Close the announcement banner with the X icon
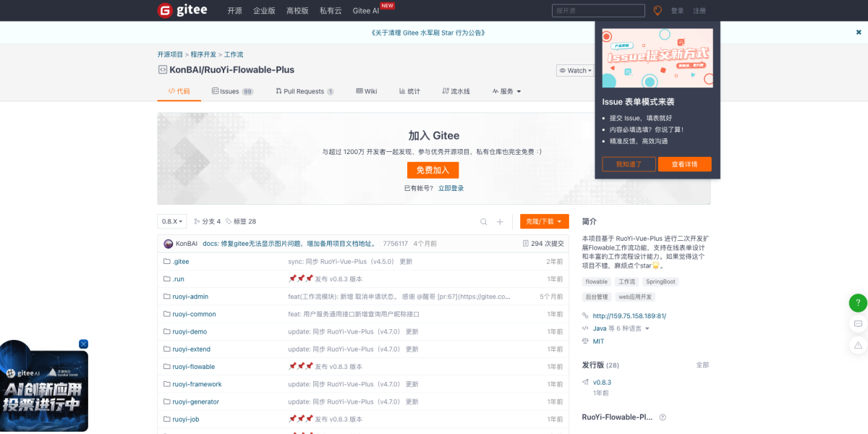Viewport: 868px width, 434px height. [x=859, y=33]
